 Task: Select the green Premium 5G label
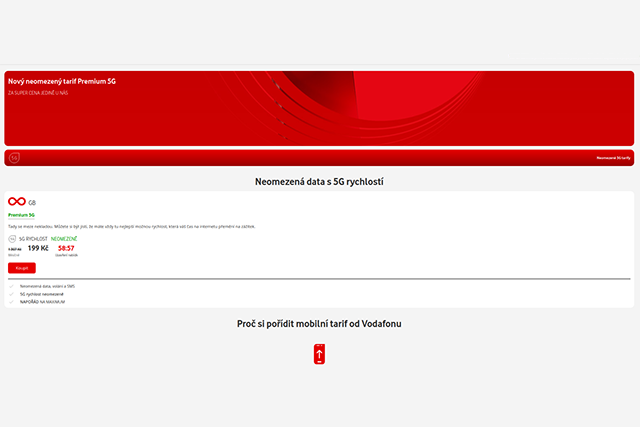(x=21, y=215)
